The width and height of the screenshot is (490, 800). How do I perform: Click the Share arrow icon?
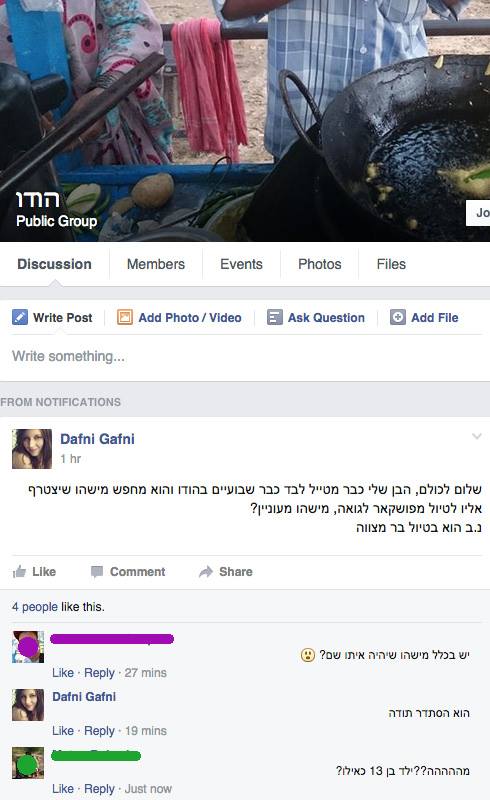pyautogui.click(x=206, y=571)
